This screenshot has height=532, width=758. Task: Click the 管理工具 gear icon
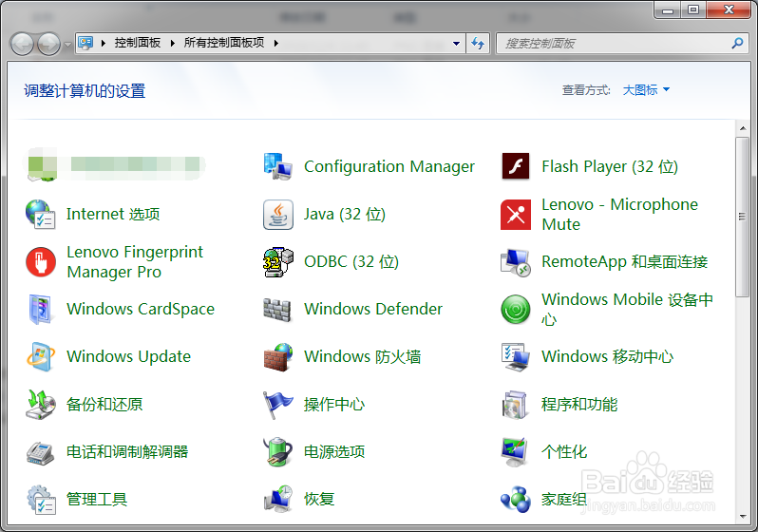41,500
